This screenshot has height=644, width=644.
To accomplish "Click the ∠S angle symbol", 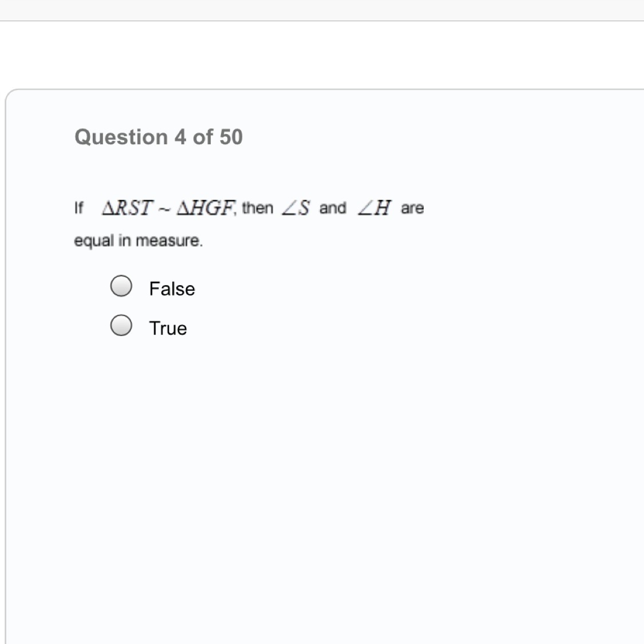I will coord(295,208).
